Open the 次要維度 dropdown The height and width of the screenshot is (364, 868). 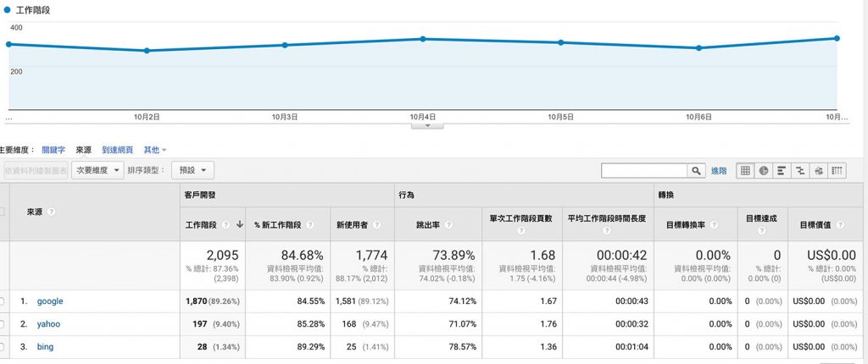(97, 170)
